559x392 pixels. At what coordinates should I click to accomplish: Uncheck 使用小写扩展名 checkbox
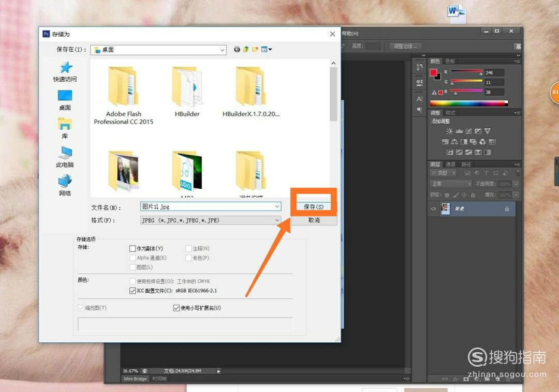(x=176, y=308)
